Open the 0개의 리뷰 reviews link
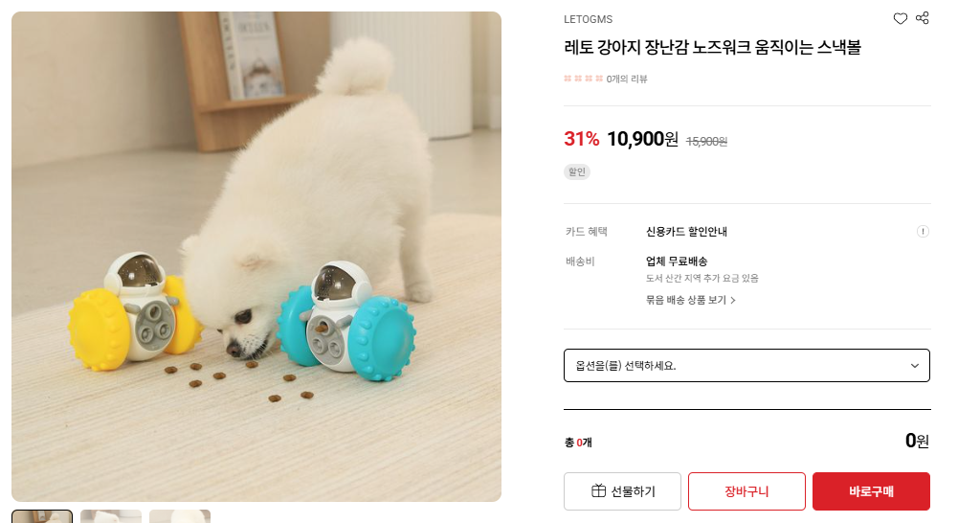The height and width of the screenshot is (523, 980). coord(627,79)
